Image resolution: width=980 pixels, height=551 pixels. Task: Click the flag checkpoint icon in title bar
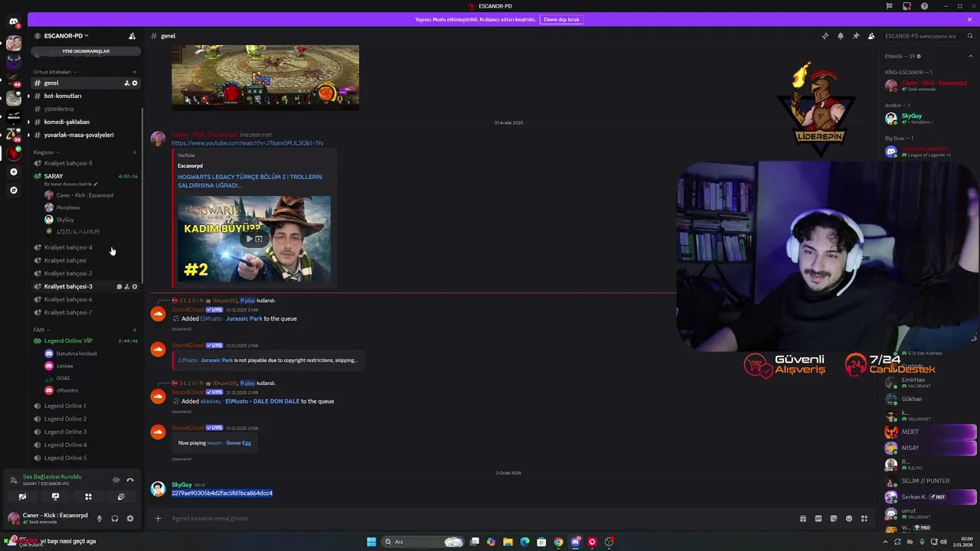(x=889, y=6)
